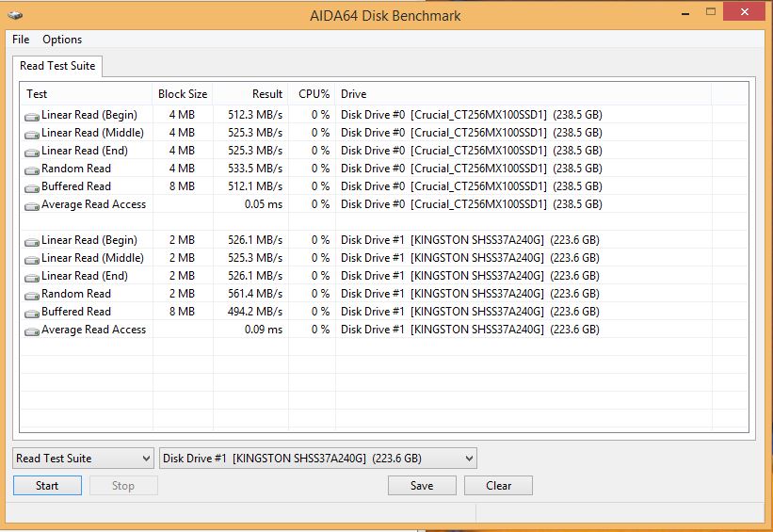Open the File menu
Screen dimensions: 773x532
point(21,40)
